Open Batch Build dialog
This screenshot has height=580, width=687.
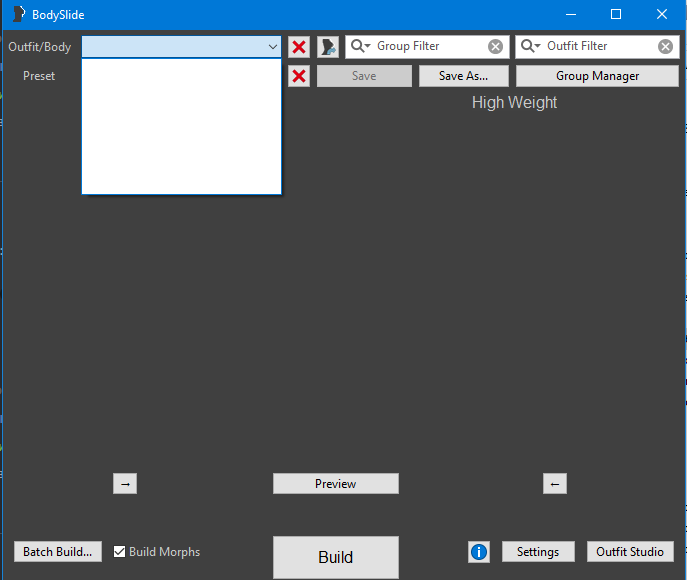coord(58,552)
